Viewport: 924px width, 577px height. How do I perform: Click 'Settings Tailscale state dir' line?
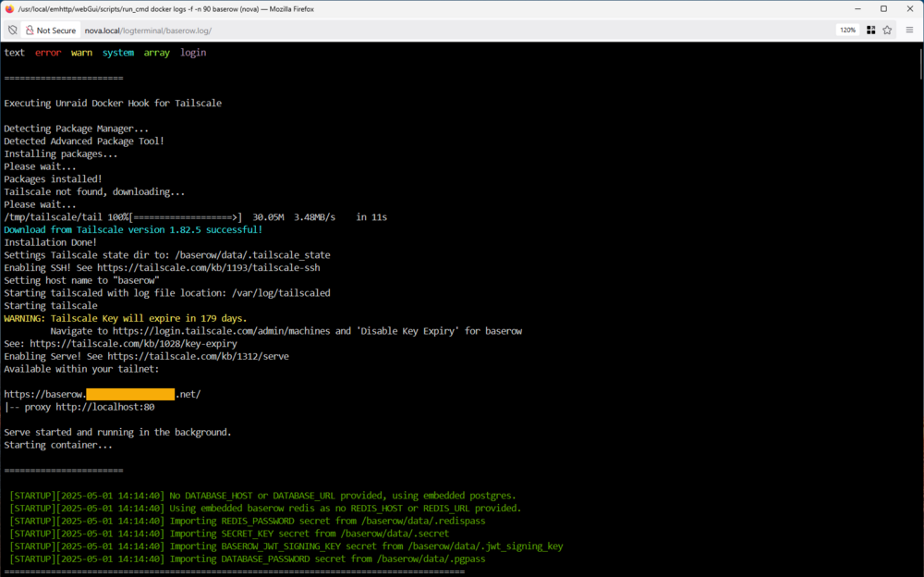(166, 255)
